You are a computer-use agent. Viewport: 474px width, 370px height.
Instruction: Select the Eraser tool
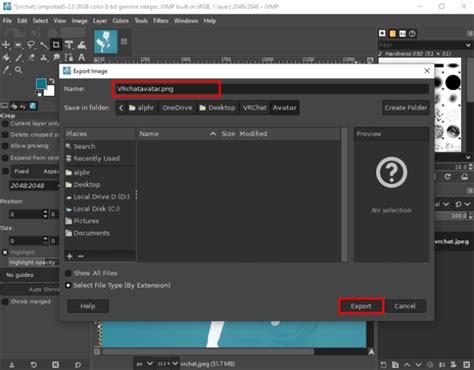pos(31,57)
